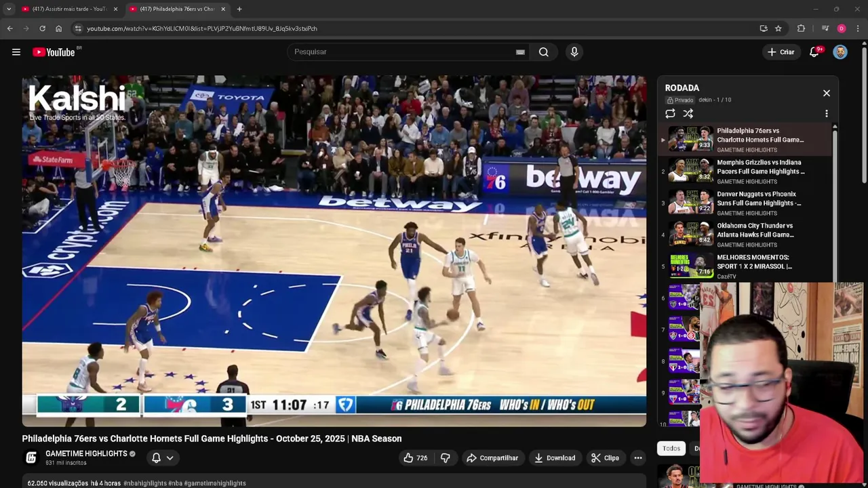Click the Download button
The width and height of the screenshot is (868, 488).
coord(555,458)
